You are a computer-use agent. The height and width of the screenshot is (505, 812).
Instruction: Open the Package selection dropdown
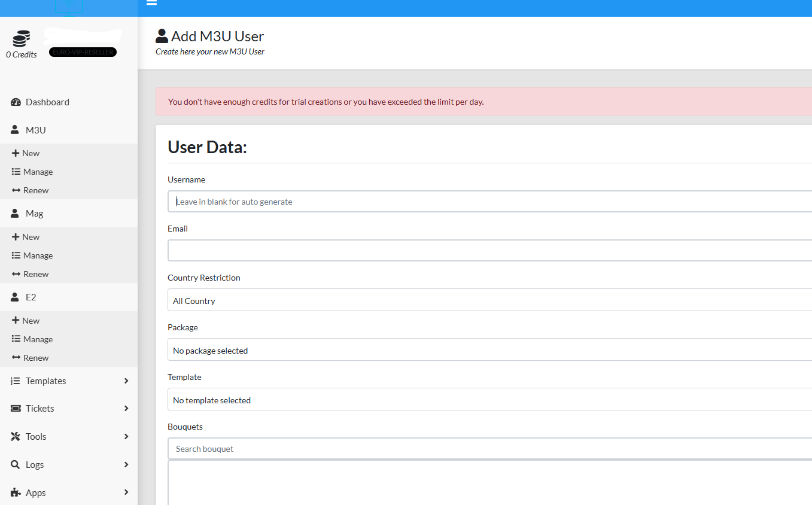[x=489, y=350]
